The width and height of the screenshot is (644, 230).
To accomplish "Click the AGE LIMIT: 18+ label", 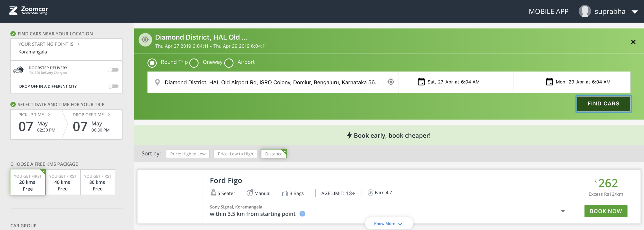I will (x=338, y=193).
